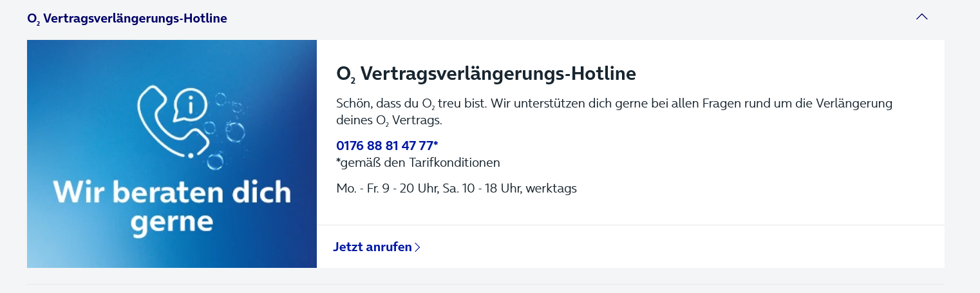Collapse the Vertragsverlängerungs-Hotline section with the up chevron
The width and height of the screenshot is (980, 293).
(921, 17)
